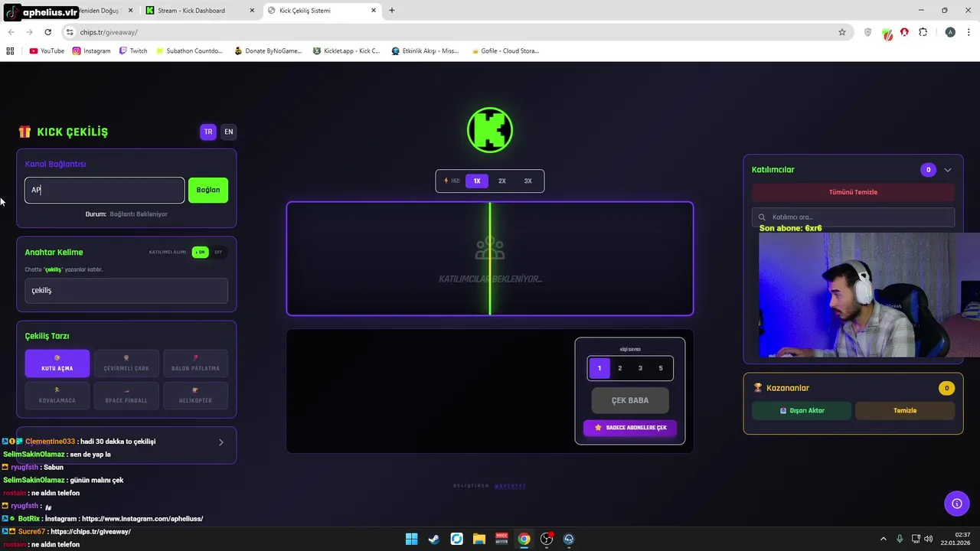Open OBS Studio from the taskbar
Screen dimensions: 980x551
point(547,539)
